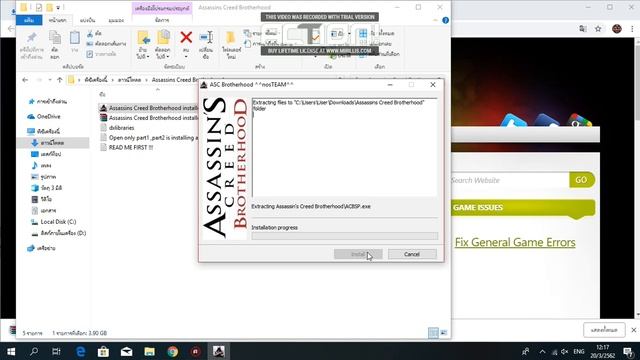Open notification center icon in tray
Viewport: 640px width, 360px height.
[x=629, y=351]
